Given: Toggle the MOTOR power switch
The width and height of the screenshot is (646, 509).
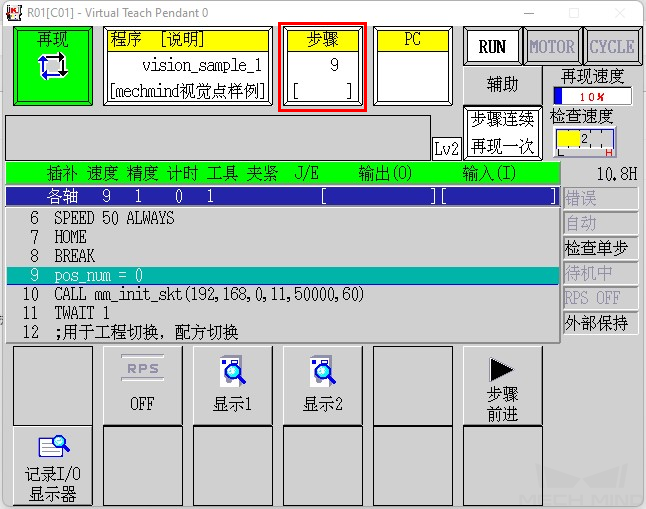Looking at the screenshot, I should coord(552,46).
